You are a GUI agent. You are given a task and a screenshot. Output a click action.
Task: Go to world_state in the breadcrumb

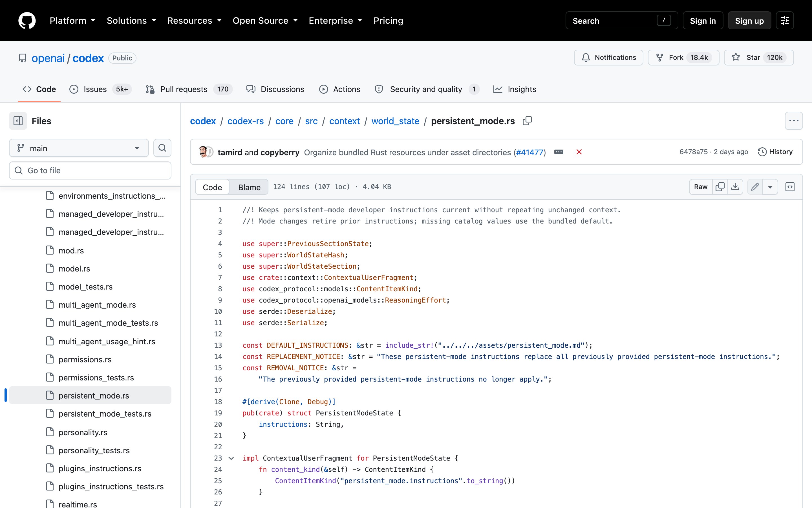(x=395, y=121)
